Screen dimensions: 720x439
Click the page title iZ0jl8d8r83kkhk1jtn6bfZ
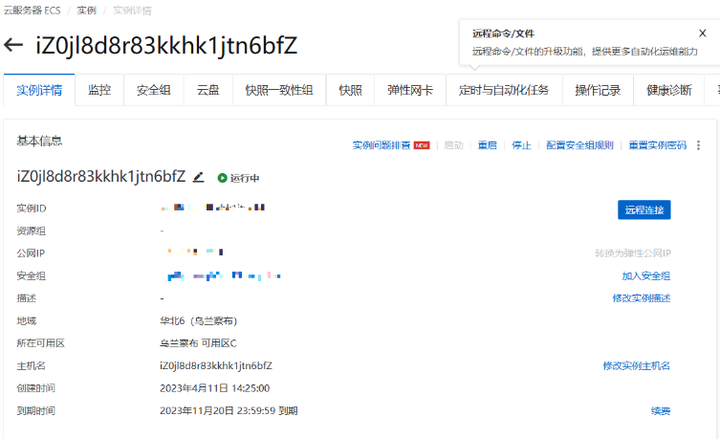click(x=167, y=45)
